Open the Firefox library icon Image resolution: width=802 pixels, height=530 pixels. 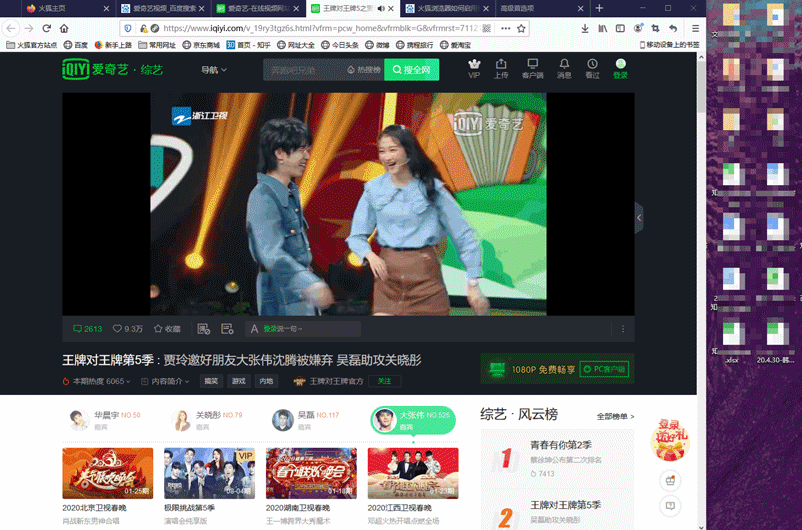click(x=603, y=29)
